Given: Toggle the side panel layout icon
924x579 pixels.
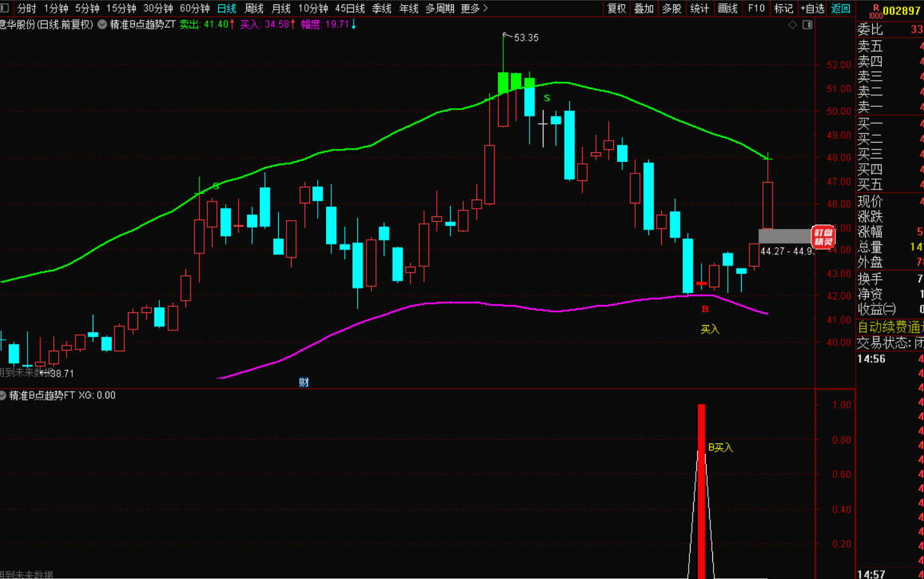Looking at the screenshot, I should [808, 24].
